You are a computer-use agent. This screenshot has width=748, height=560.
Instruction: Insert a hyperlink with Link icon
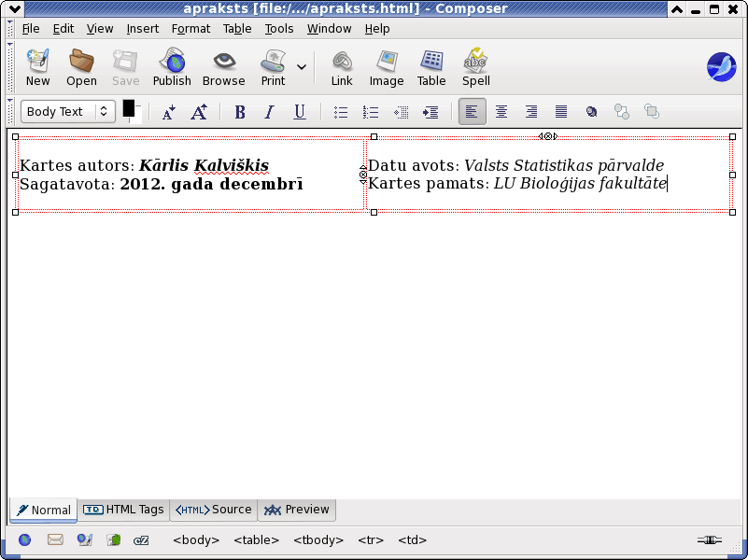coord(342,67)
